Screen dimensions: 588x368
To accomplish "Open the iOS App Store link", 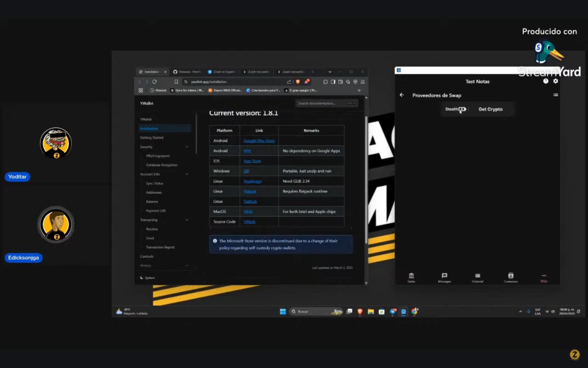I will pos(252,161).
